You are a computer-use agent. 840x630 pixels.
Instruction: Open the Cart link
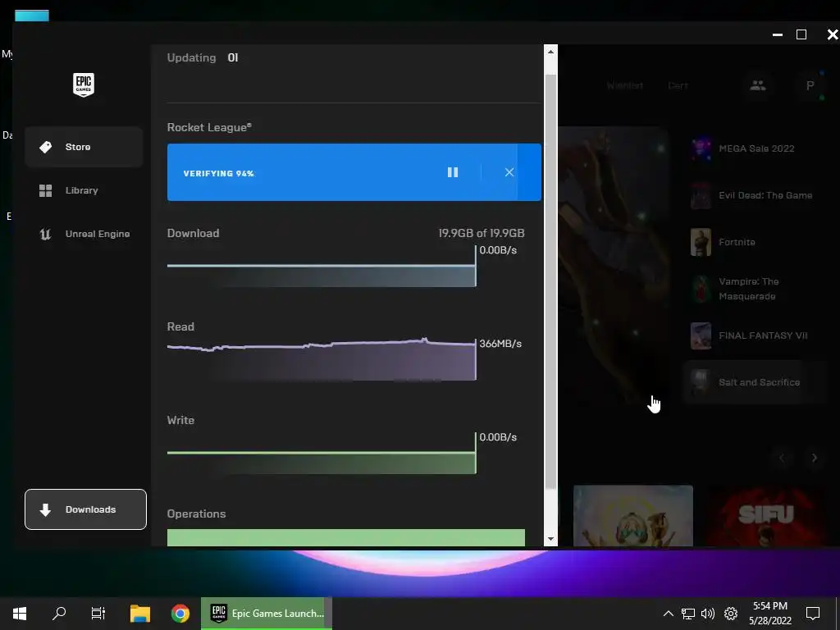click(678, 85)
